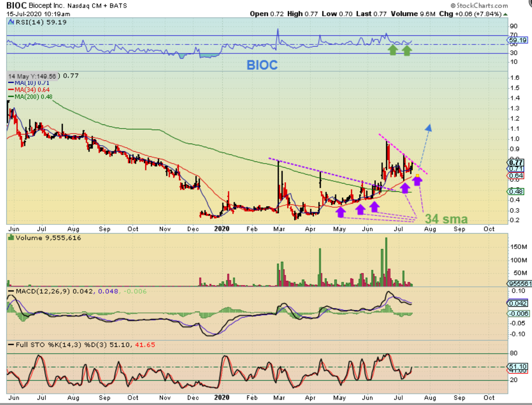Click the bold 0.77 last-price tag on right axis
Image resolution: width=532 pixels, height=405 pixels.
[516, 162]
